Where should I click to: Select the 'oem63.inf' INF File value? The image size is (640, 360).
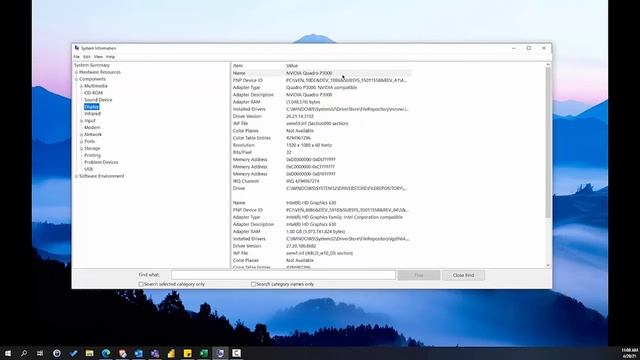click(317, 124)
